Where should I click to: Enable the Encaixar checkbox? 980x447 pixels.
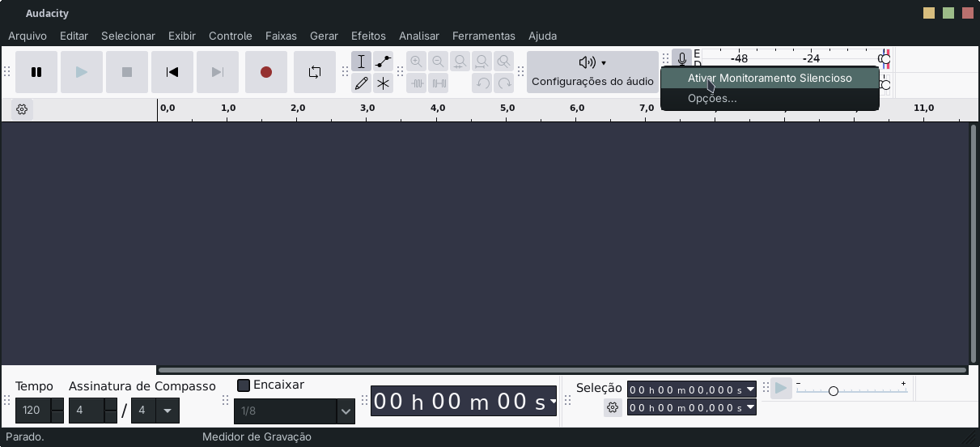click(x=244, y=385)
